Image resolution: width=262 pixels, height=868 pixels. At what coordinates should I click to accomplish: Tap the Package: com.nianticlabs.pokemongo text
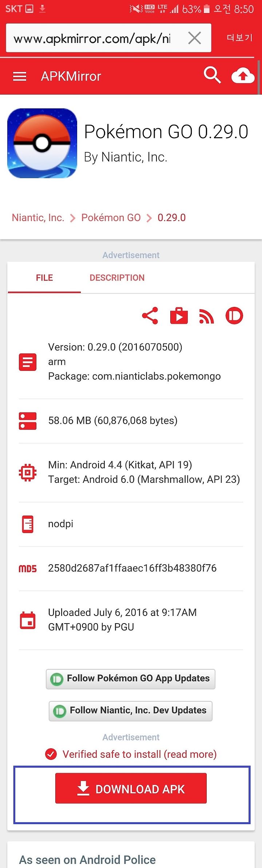[134, 376]
